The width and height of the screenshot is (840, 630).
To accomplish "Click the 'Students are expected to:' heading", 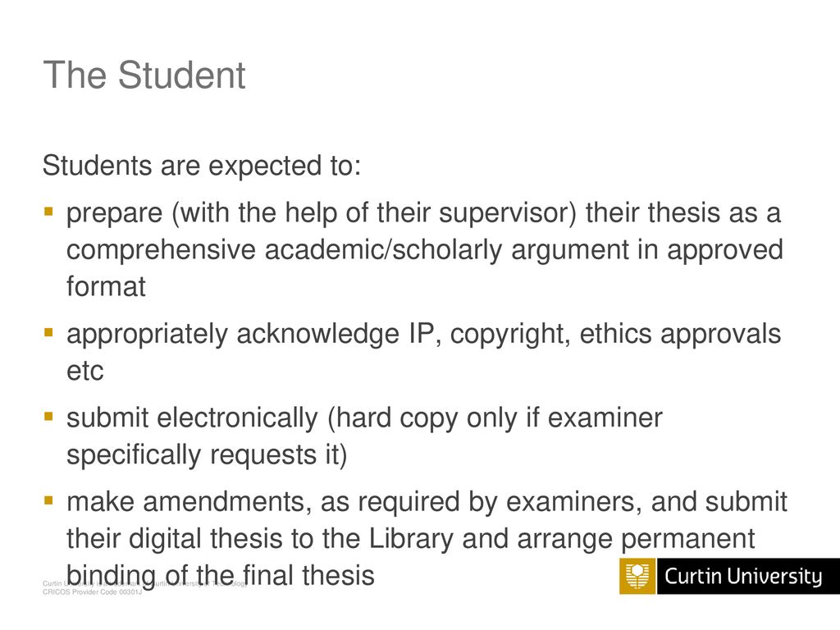I will (202, 165).
